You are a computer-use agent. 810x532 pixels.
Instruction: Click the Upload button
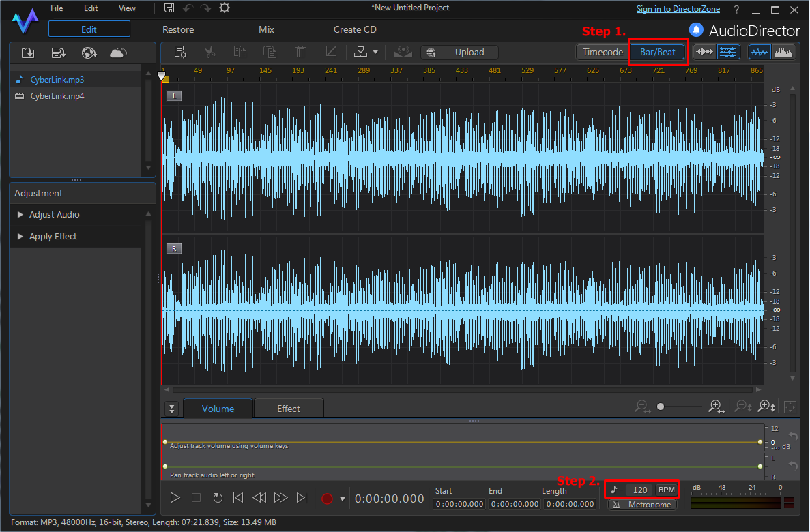pos(460,52)
